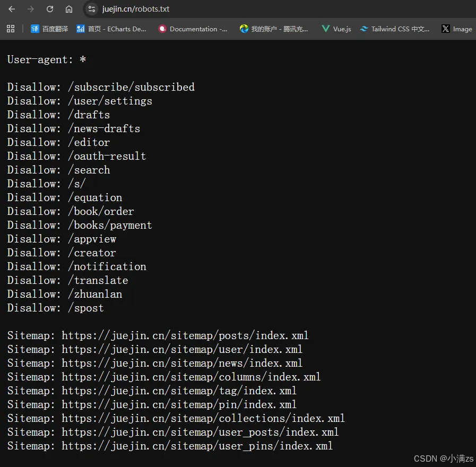Click the sitemap/posts/index.xml line
476x467 pixels.
coord(158,335)
